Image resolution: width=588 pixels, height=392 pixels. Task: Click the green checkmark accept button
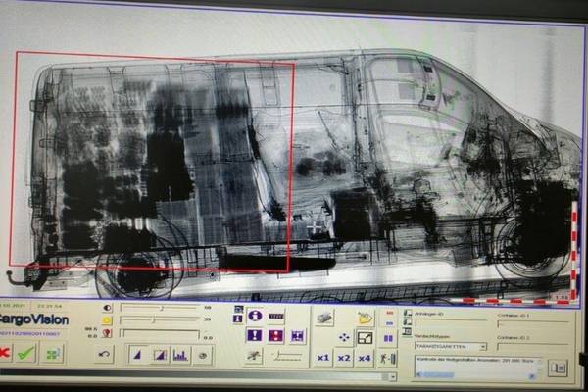[25, 353]
